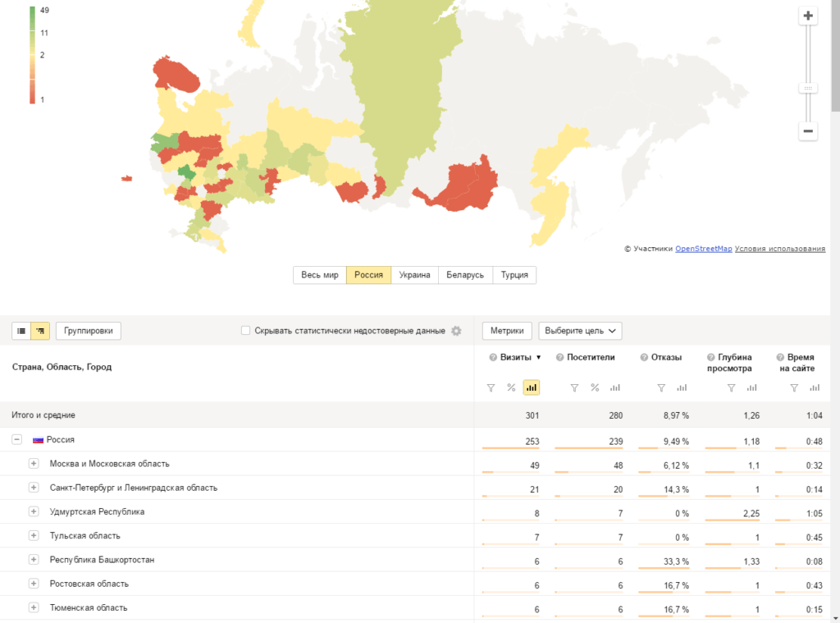The image size is (840, 623).
Task: Select the Весь мир map tab
Action: click(319, 275)
